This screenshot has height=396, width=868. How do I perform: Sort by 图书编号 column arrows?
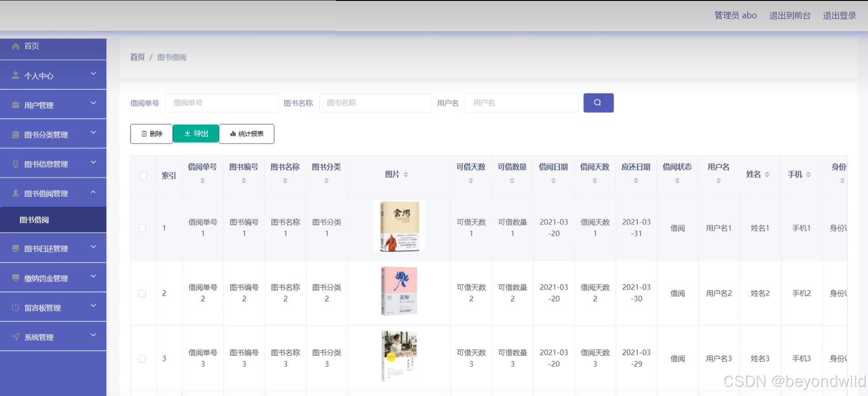[x=244, y=181]
